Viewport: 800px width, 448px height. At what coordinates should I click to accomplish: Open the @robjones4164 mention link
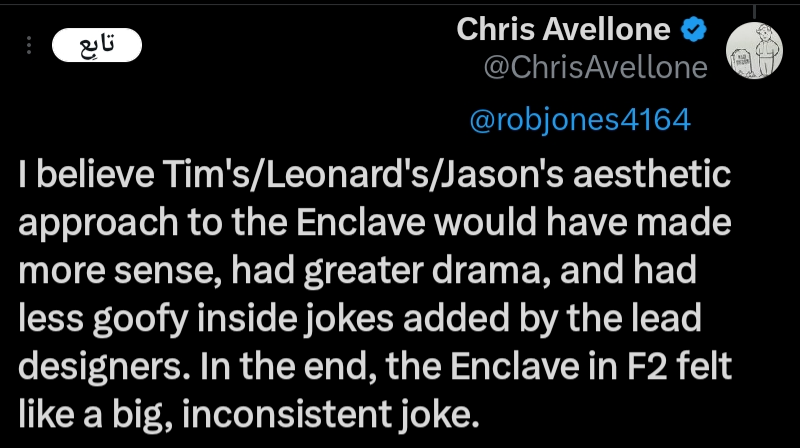[x=580, y=120]
